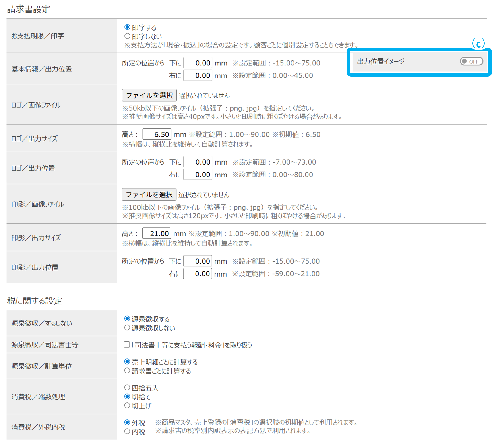The width and height of the screenshot is (494, 448).
Task: Select 四捨五入 rounding option
Action: coord(127,388)
